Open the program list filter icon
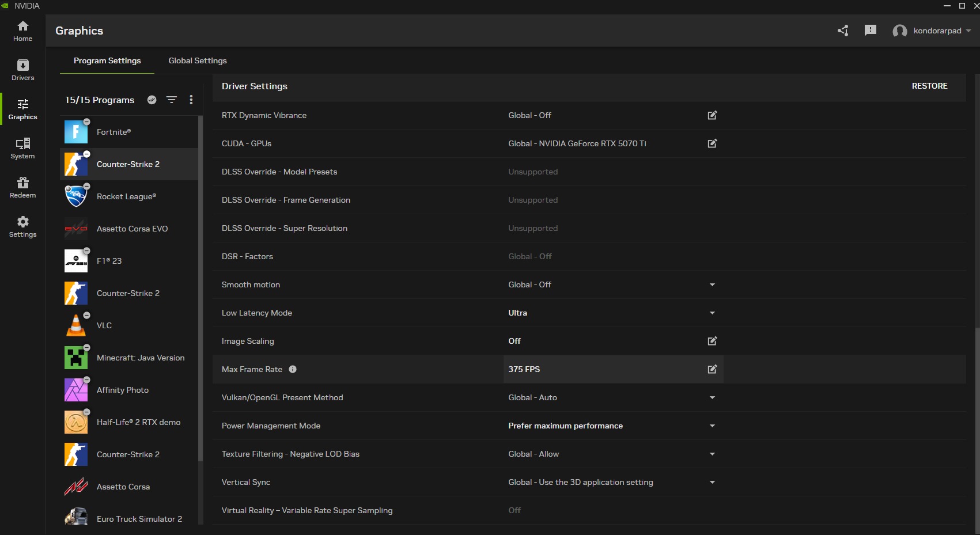Viewport: 980px width, 535px height. (x=172, y=100)
